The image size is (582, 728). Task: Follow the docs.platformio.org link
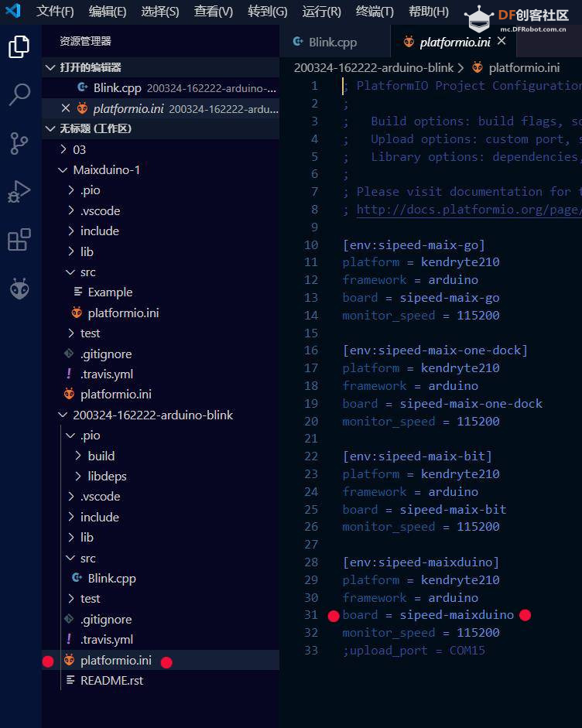[469, 210]
